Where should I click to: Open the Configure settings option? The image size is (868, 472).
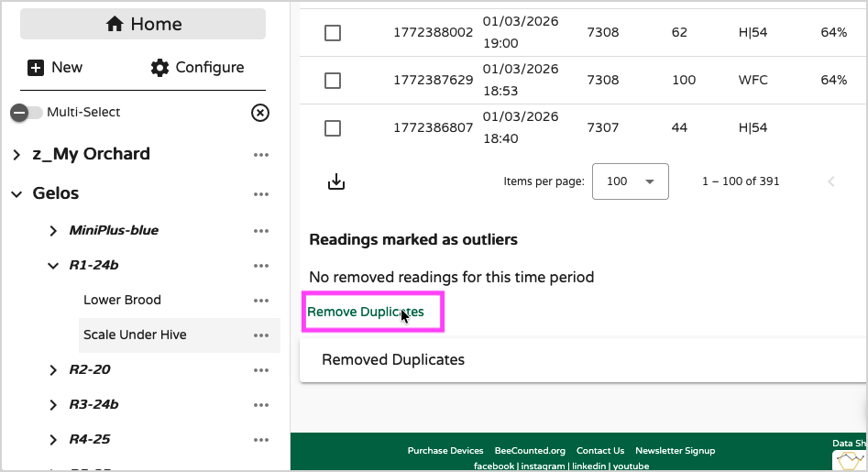198,68
